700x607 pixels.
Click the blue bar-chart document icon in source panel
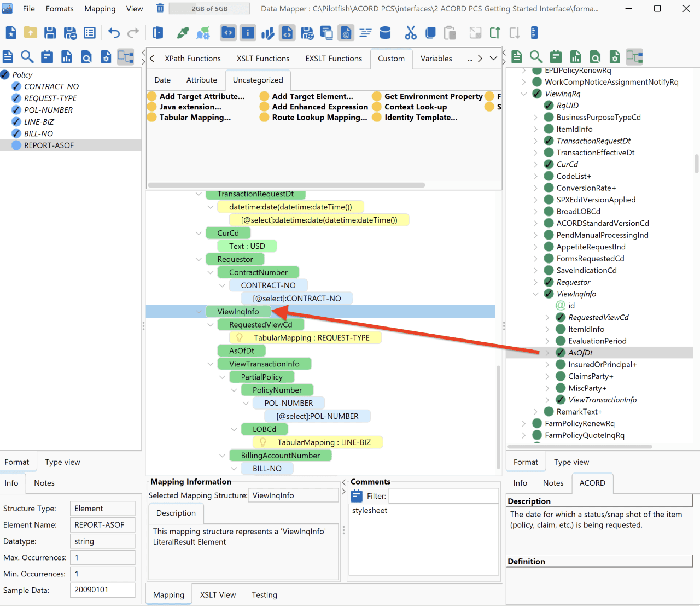point(67,57)
